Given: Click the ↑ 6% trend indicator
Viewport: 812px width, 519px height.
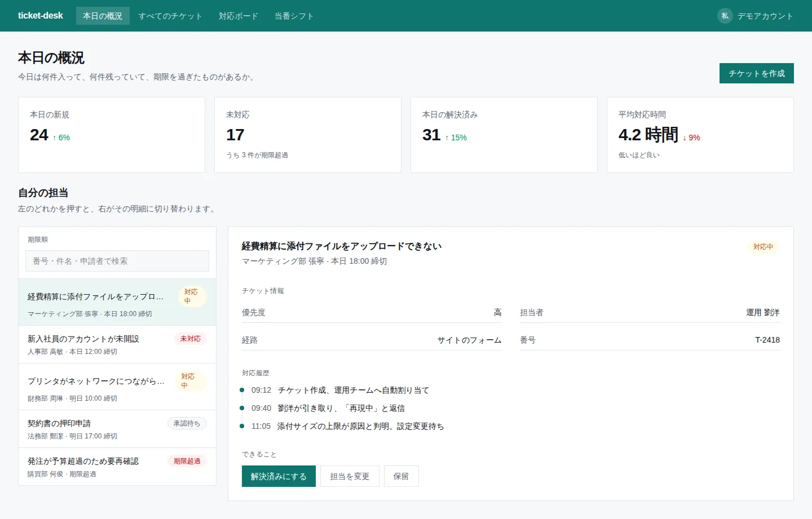Looking at the screenshot, I should 61,137.
